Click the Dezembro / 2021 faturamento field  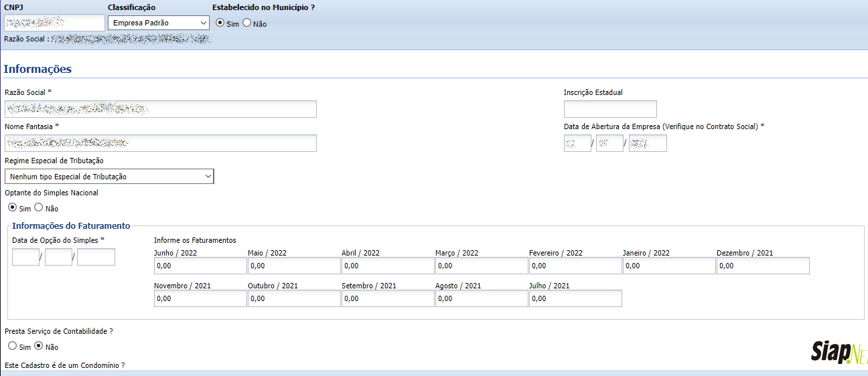point(763,266)
